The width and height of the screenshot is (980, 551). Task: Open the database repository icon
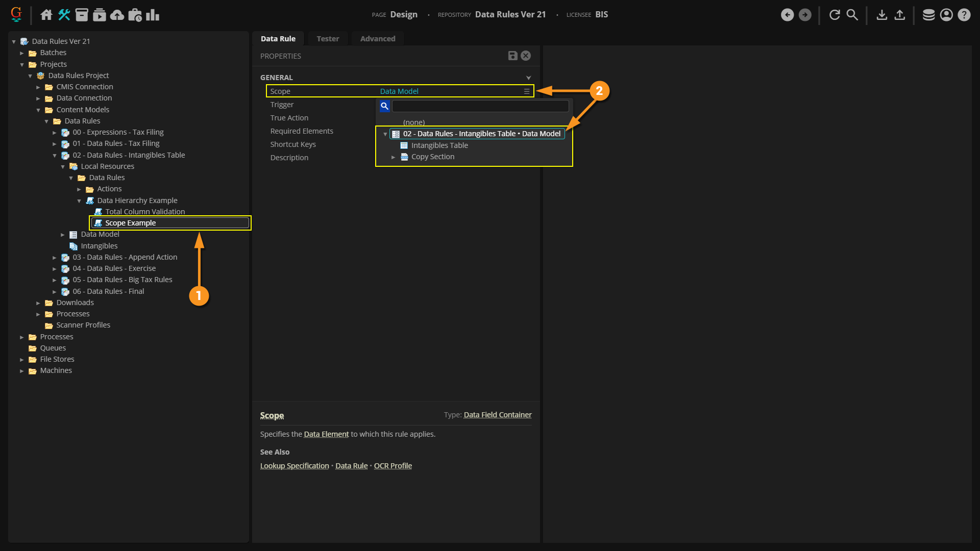tap(928, 15)
